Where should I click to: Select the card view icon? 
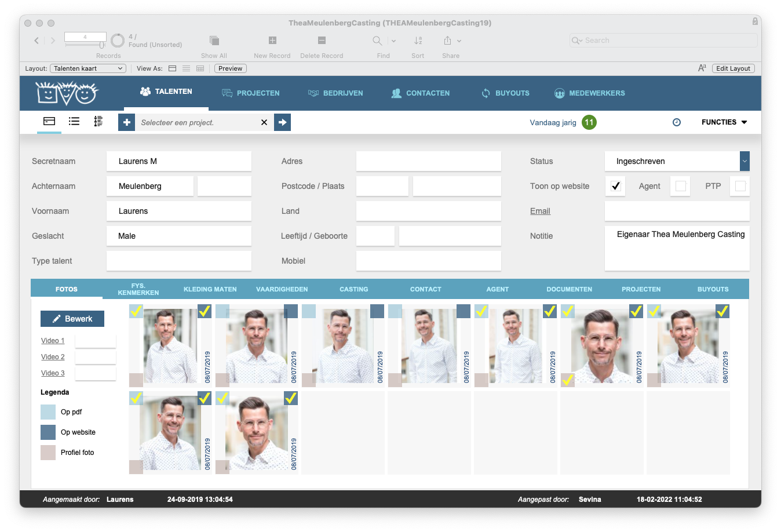(49, 121)
